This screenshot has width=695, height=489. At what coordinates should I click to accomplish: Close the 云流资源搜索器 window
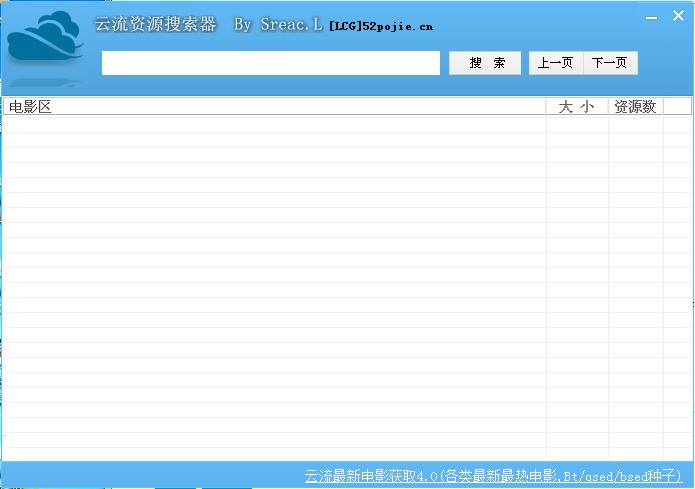(678, 16)
